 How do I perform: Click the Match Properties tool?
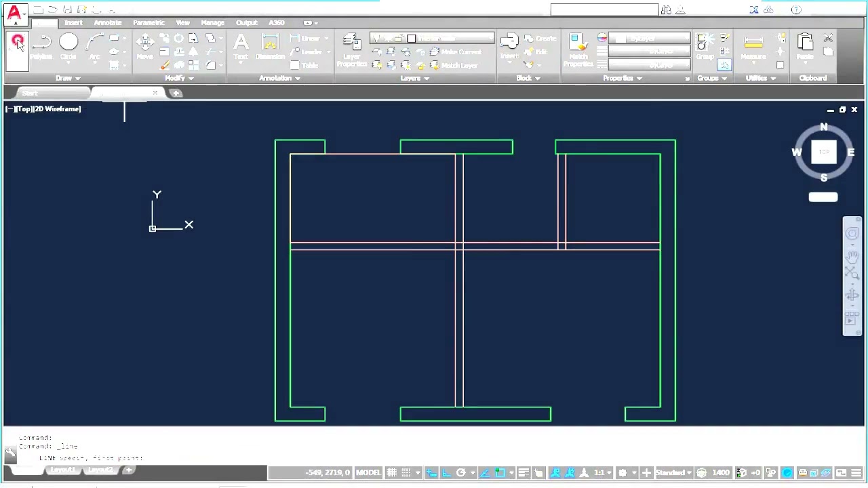(578, 50)
